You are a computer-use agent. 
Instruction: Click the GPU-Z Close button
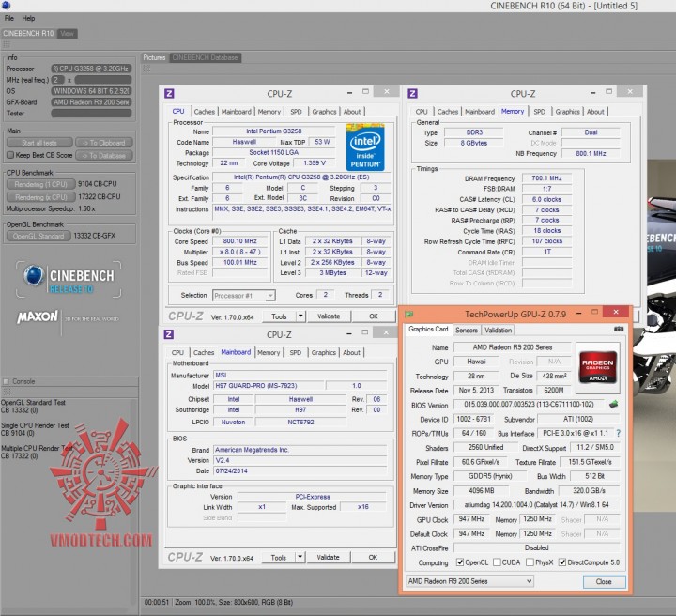tap(604, 581)
